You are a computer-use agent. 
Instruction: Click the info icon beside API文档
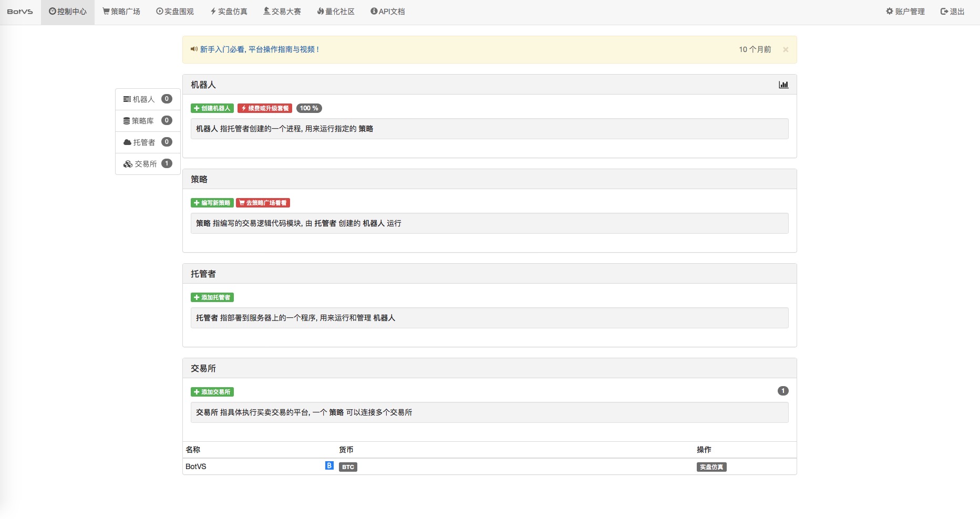click(374, 11)
